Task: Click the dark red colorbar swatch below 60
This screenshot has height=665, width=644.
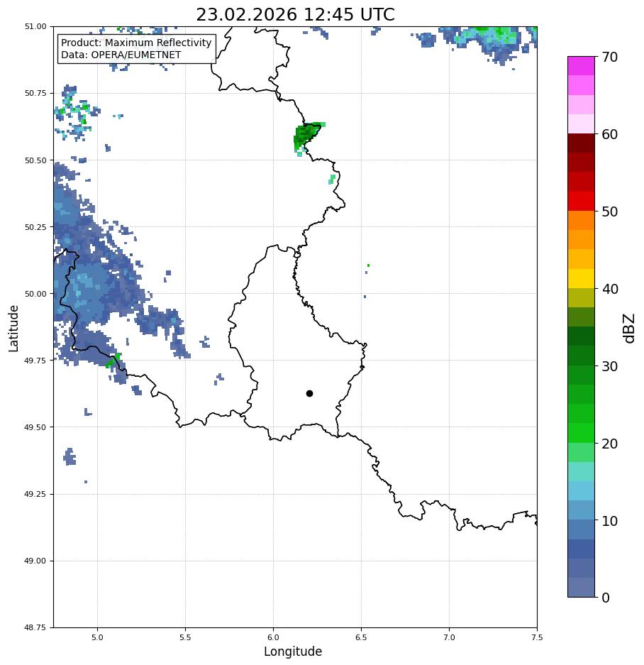Action: click(x=582, y=143)
